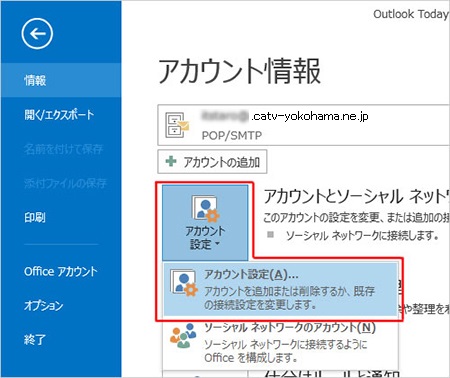This screenshot has height=378, width=450.
Task: Expand the アカウント設定 dropdown button
Action: (x=205, y=223)
